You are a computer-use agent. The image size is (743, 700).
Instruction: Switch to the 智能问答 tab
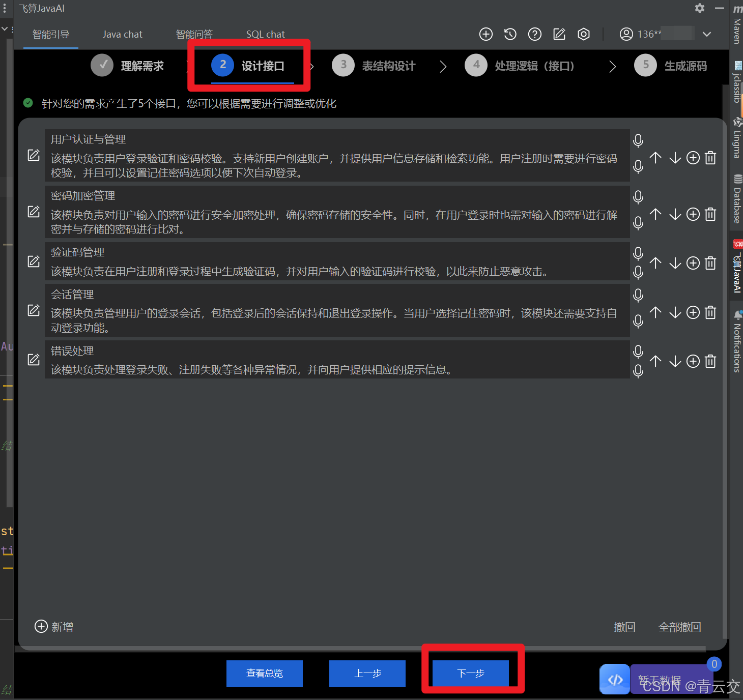point(194,34)
